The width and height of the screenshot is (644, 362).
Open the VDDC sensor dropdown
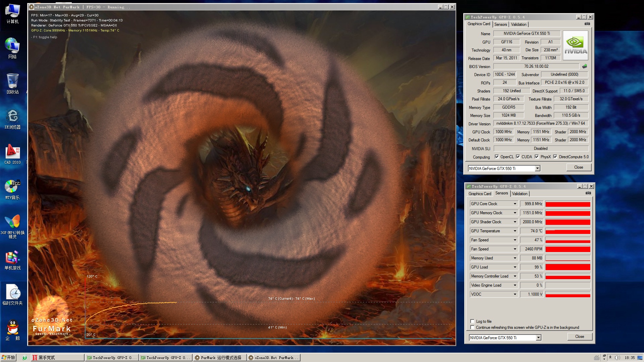click(515, 294)
